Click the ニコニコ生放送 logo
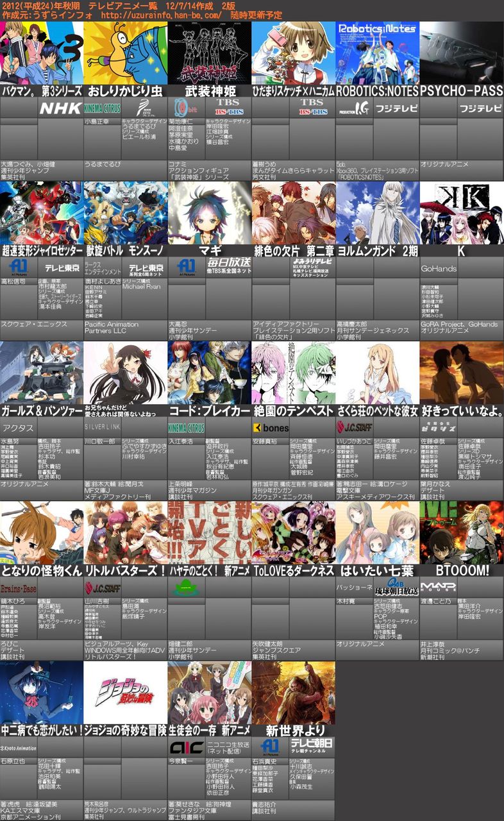The width and height of the screenshot is (504, 821). click(228, 746)
